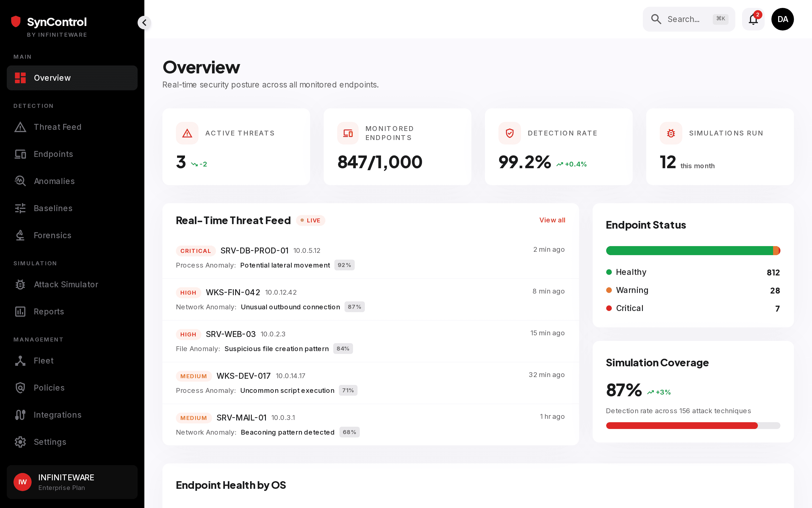Go to Threat Feed menu item
812x508 pixels.
point(72,127)
